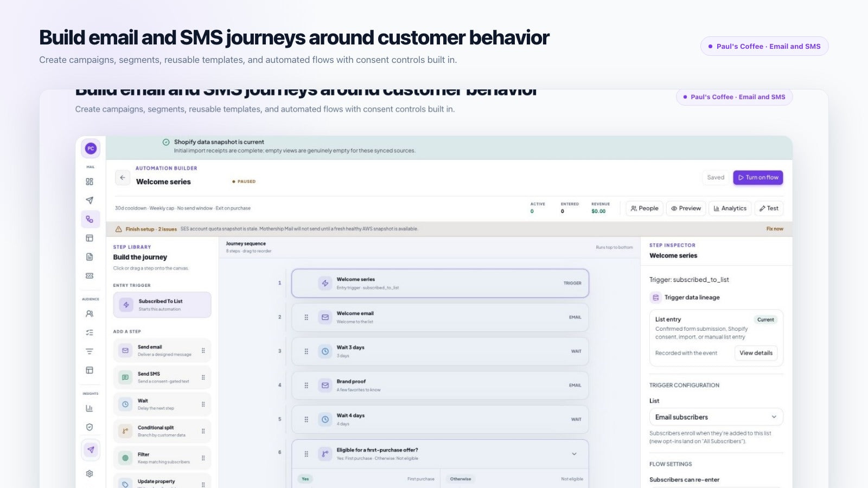Click the Trigger data lineage label
The height and width of the screenshot is (488, 868).
[x=692, y=297]
